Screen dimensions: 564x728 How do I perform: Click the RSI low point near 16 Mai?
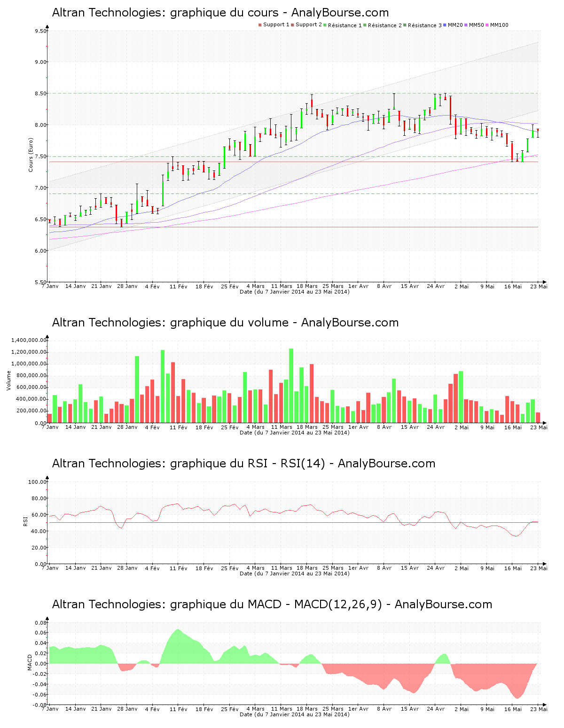(x=516, y=536)
